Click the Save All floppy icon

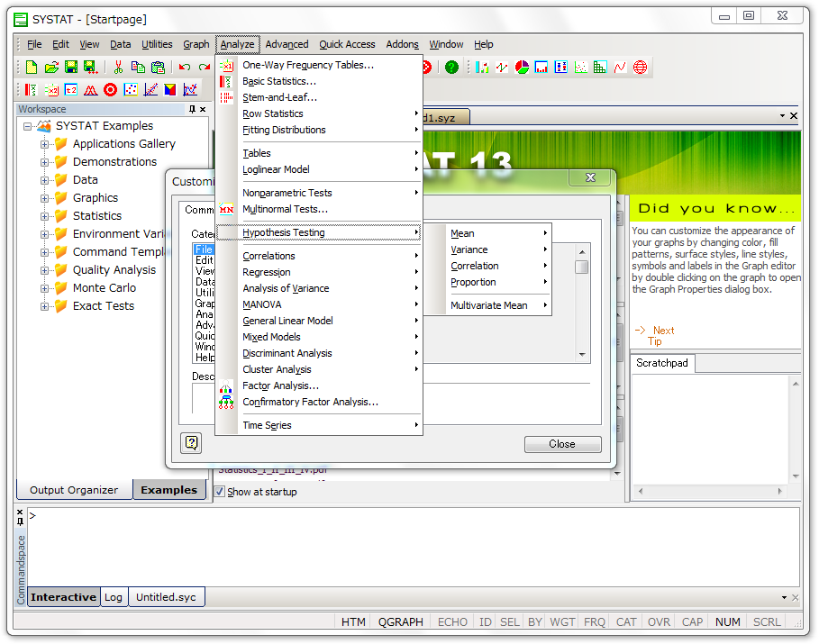tap(90, 67)
